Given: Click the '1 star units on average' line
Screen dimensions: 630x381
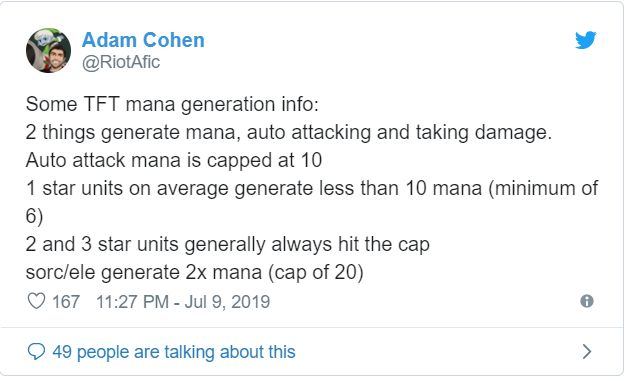Looking at the screenshot, I should click(x=312, y=188).
